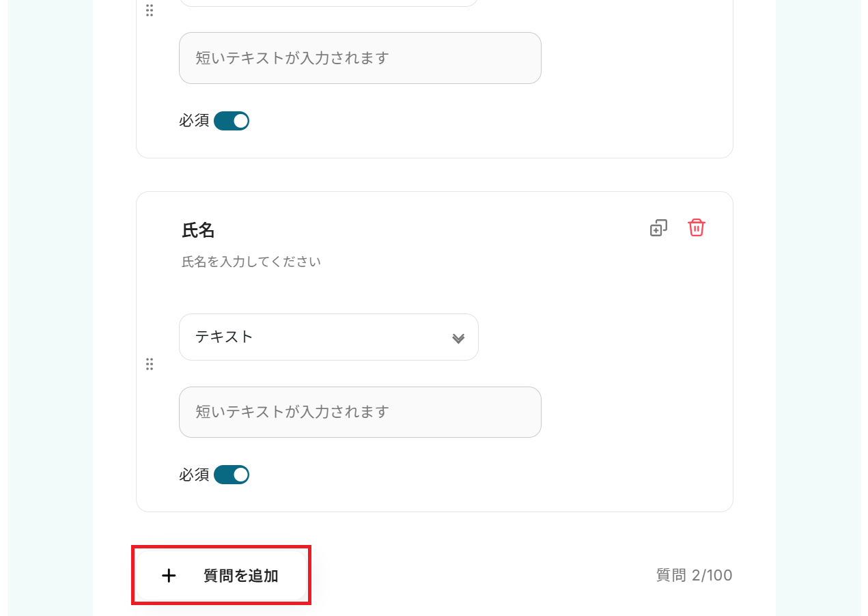Click the partially visible dropdown at the top edge
This screenshot has height=616, width=868.
(x=328, y=3)
